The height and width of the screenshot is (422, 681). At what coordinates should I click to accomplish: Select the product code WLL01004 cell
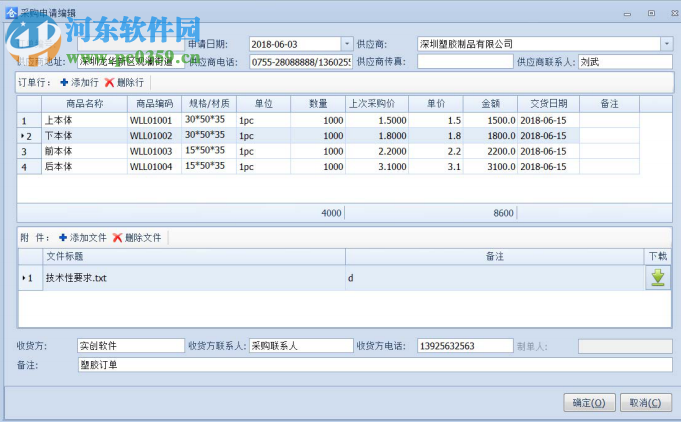click(x=154, y=166)
